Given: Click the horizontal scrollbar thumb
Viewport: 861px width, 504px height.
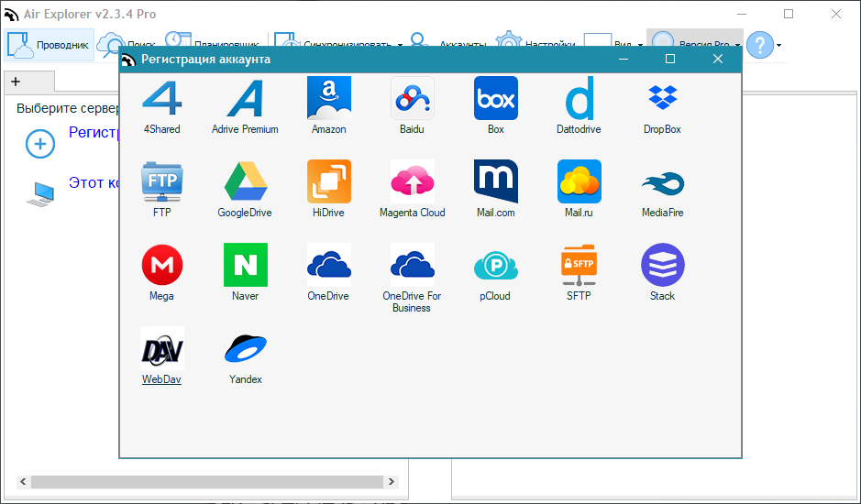Looking at the screenshot, I should pyautogui.click(x=207, y=481).
